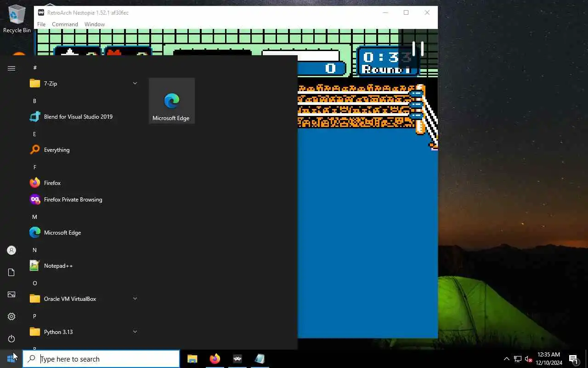Click the Firefox taskbar icon

point(215,359)
